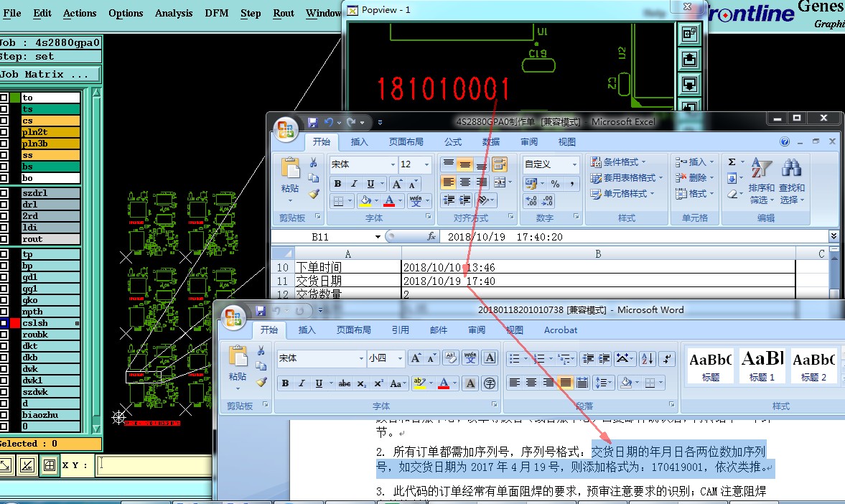Click Word show paragraph marks icon
This screenshot has height=504, width=845.
(667, 358)
